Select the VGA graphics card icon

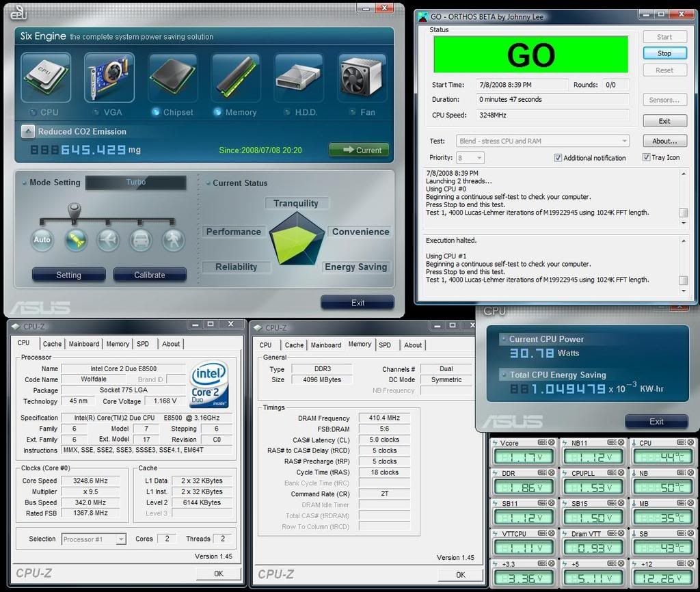(x=109, y=78)
